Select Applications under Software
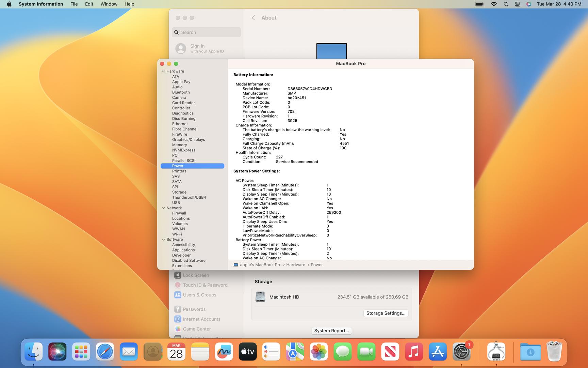 183,250
